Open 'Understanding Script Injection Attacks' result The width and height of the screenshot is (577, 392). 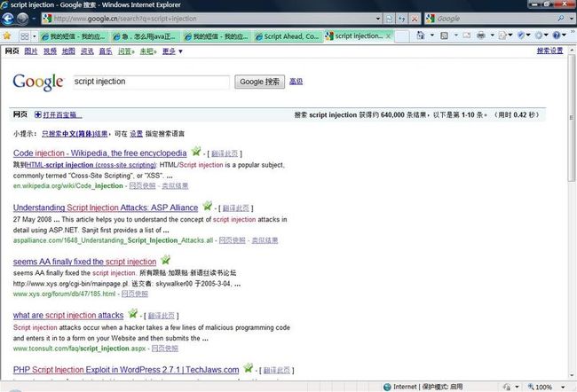pyautogui.click(x=106, y=208)
